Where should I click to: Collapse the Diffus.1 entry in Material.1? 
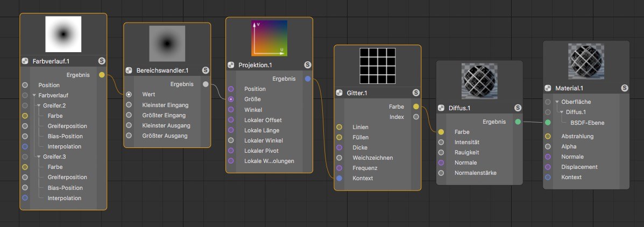[562, 112]
